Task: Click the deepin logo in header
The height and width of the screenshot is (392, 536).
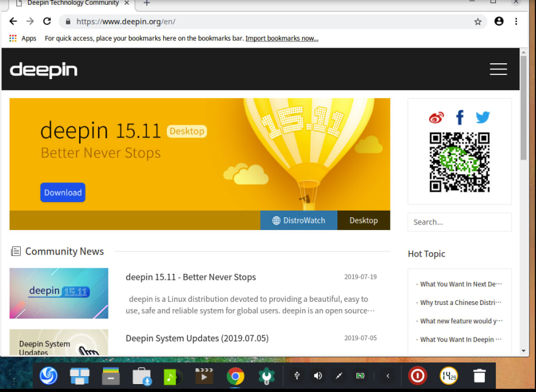Action: pos(43,70)
